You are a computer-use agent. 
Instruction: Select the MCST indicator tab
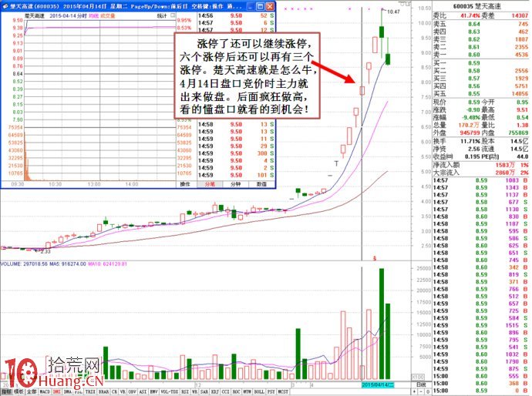coord(283,391)
